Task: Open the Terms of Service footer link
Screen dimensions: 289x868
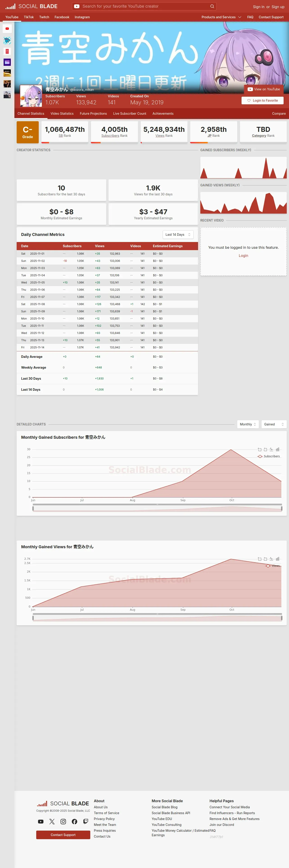Action: (106, 813)
